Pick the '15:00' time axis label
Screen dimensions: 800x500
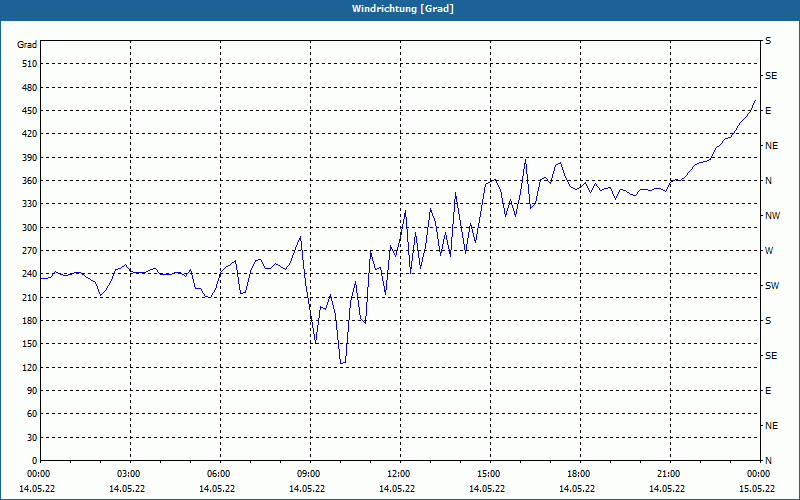(490, 474)
